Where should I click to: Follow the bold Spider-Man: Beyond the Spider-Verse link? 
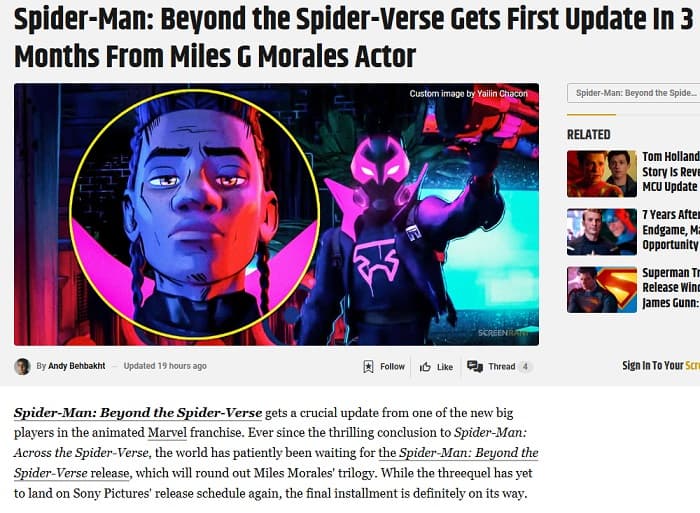coord(138,413)
